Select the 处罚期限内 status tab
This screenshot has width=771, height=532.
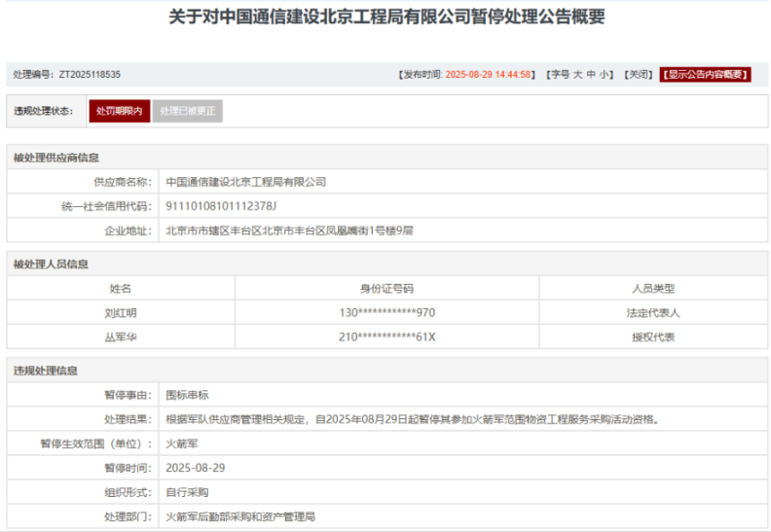[120, 111]
